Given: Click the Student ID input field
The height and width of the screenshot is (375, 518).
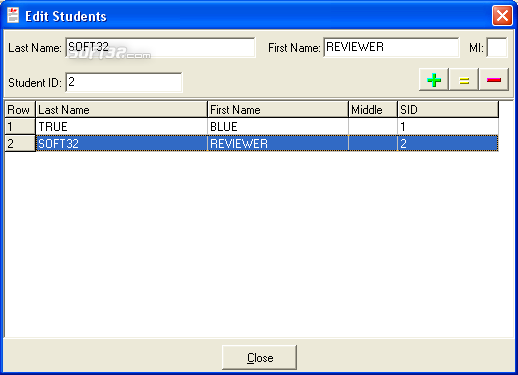Looking at the screenshot, I should pyautogui.click(x=124, y=82).
